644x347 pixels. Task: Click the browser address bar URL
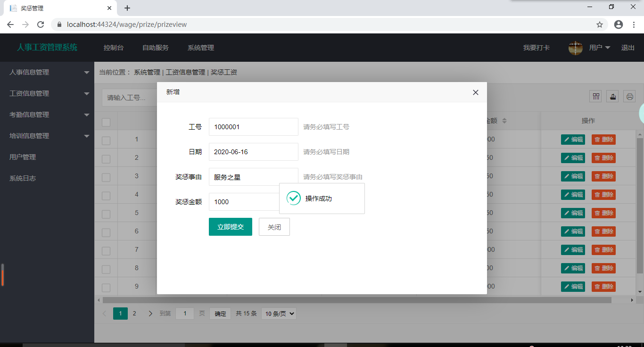point(127,25)
